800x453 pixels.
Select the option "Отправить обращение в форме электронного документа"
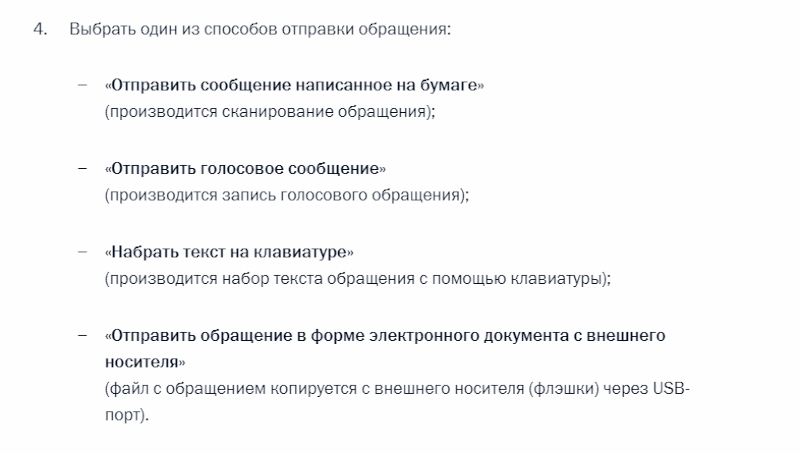coord(385,348)
